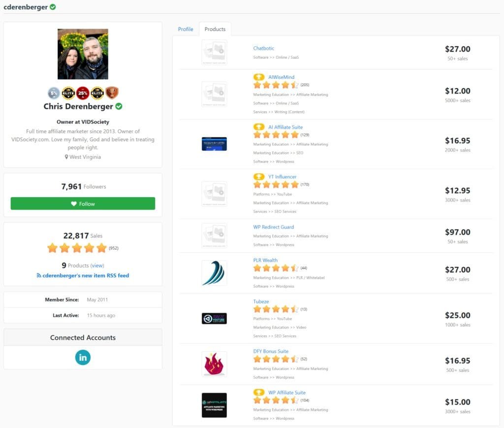Click the YT Influencer trophy icon

tap(259, 176)
